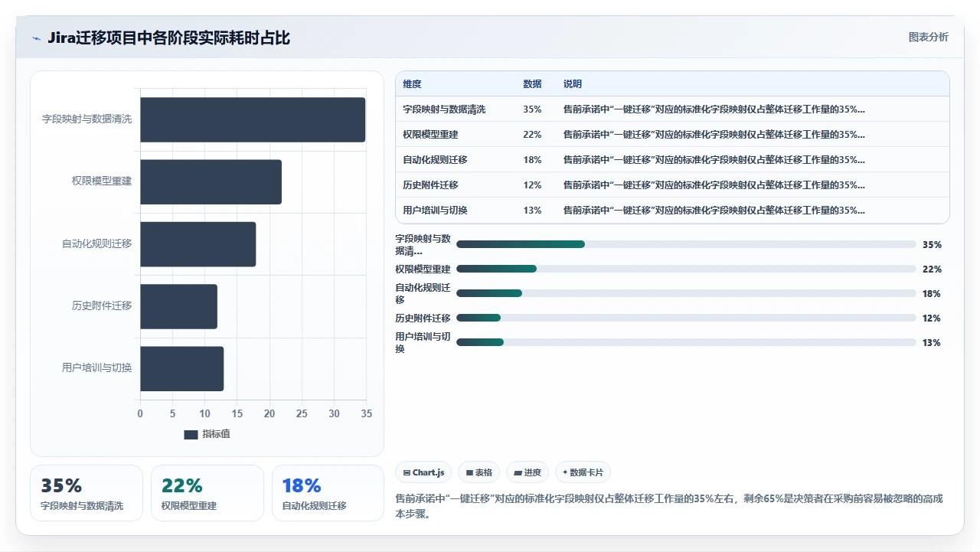
Task: Open the 35% 字段映射与数据清洗 stat card
Action: click(87, 493)
